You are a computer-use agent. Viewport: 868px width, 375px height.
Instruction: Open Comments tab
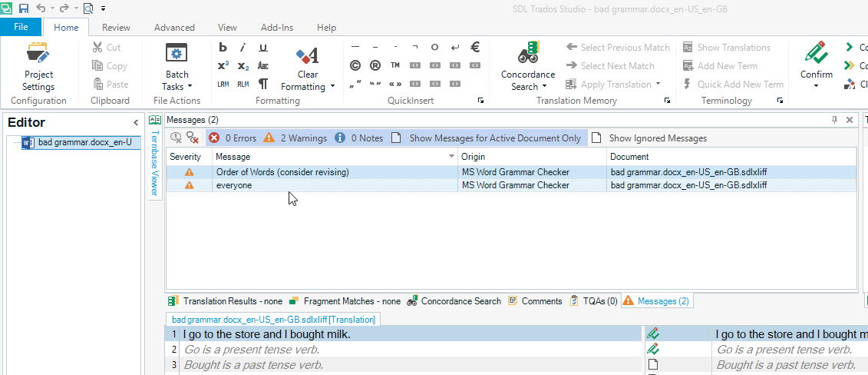pyautogui.click(x=535, y=301)
